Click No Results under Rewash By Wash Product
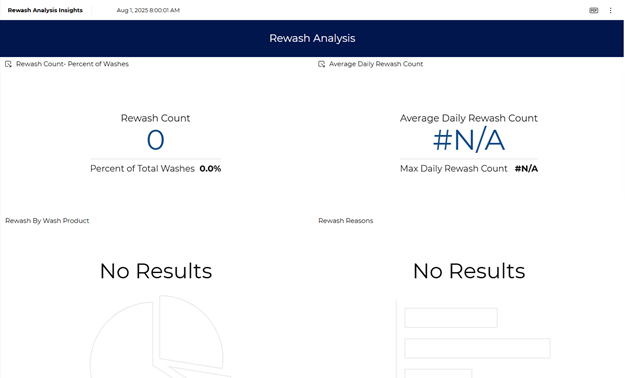Screen dimensions: 625x378 [x=156, y=271]
